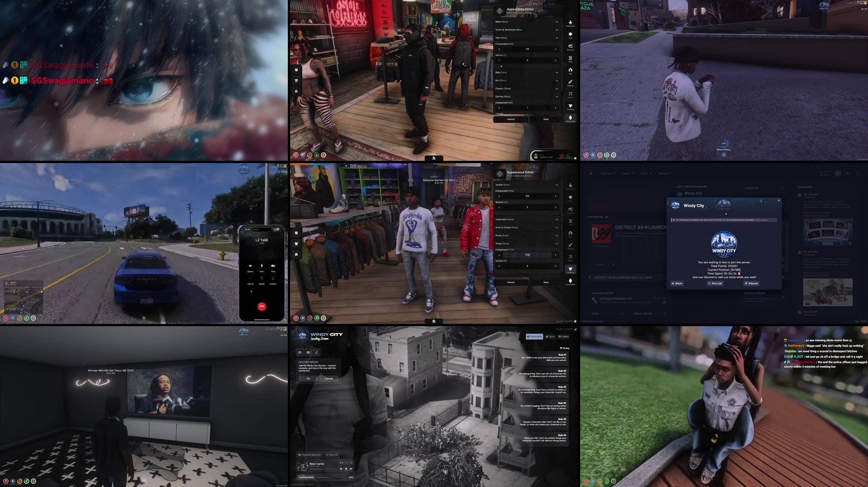The image size is (868, 487).
Task: Open Features section in the Mask appearance editor
Action: (x=570, y=47)
